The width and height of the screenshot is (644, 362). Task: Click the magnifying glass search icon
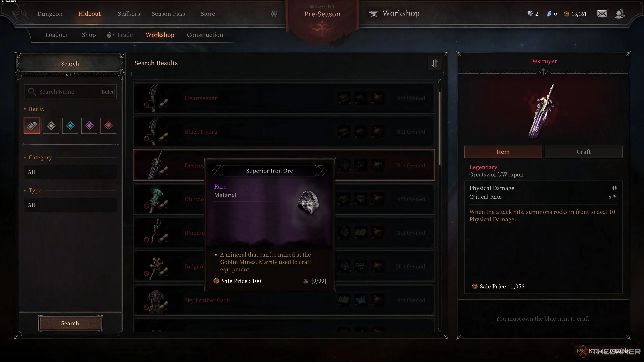coord(32,92)
